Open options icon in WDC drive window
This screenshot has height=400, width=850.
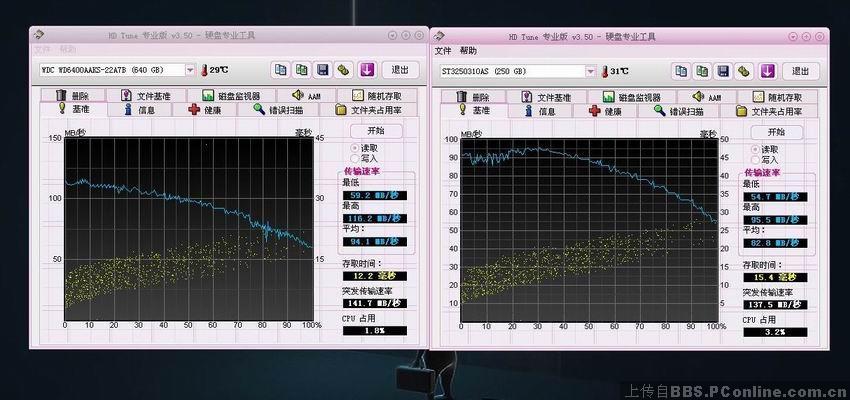[344, 70]
